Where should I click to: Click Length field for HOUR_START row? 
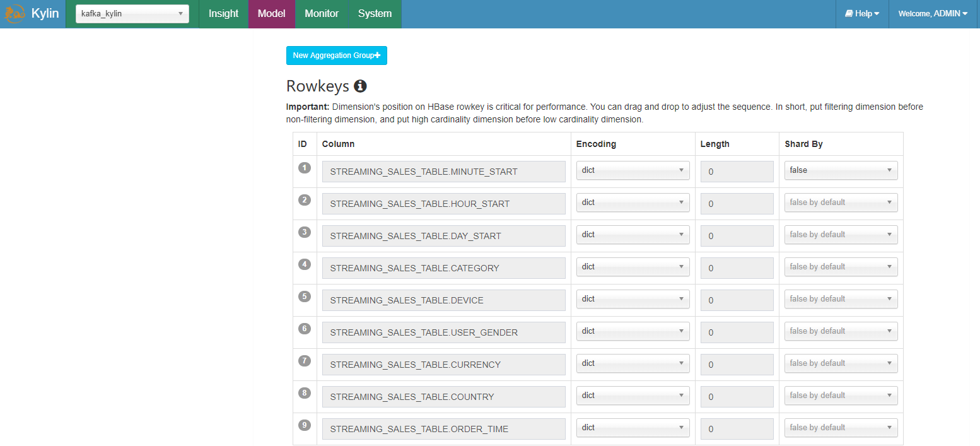[737, 204]
